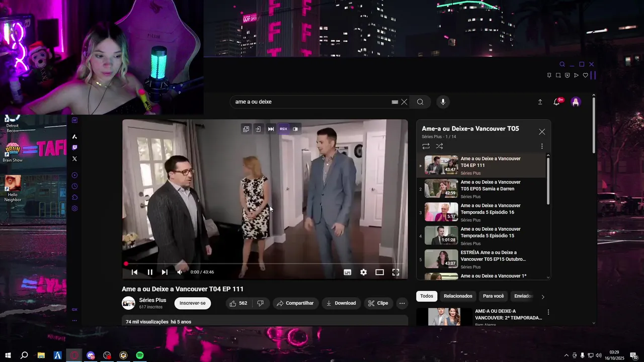Open 'ESTRÉIA Ame a ou Deixe a Vancouver T05 EP15'
644x362 pixels.
481,259
